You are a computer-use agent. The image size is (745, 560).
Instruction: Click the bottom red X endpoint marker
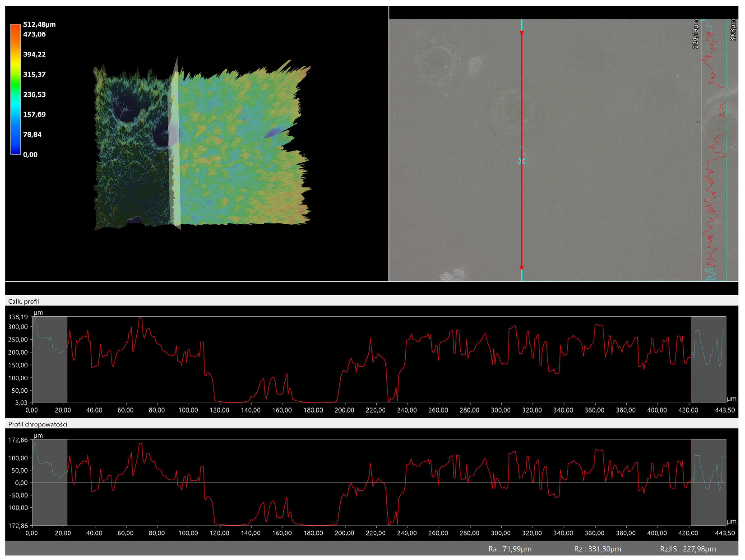click(x=522, y=267)
